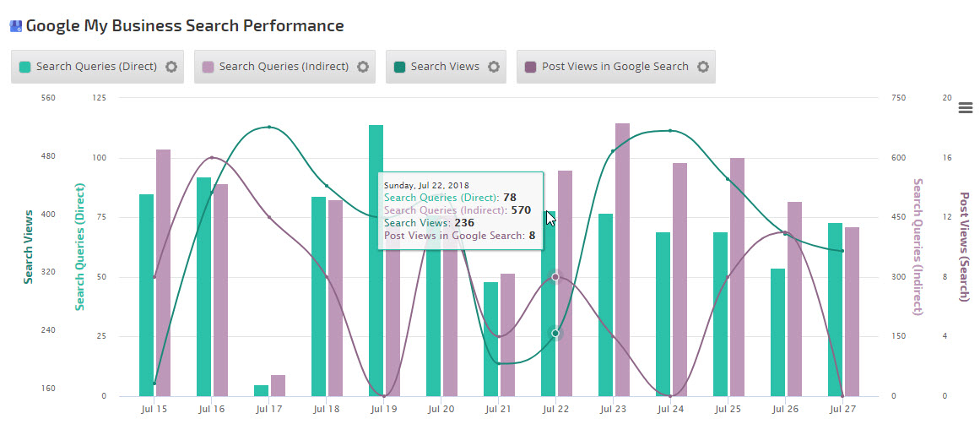Toggle Search Queries (Indirect) series visibility
Viewport: 980px width, 446px height.
[284, 67]
